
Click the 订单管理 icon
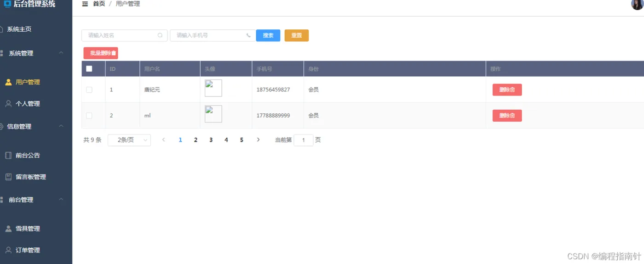point(8,250)
